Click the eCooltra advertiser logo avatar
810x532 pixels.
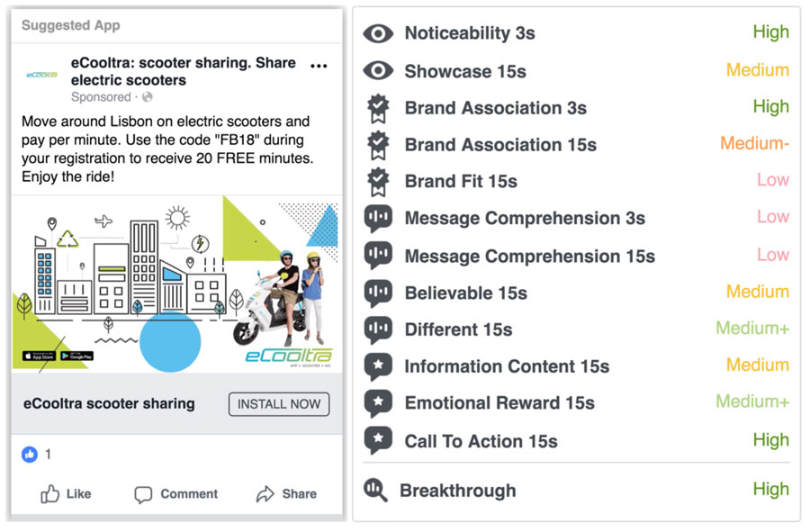click(x=41, y=75)
